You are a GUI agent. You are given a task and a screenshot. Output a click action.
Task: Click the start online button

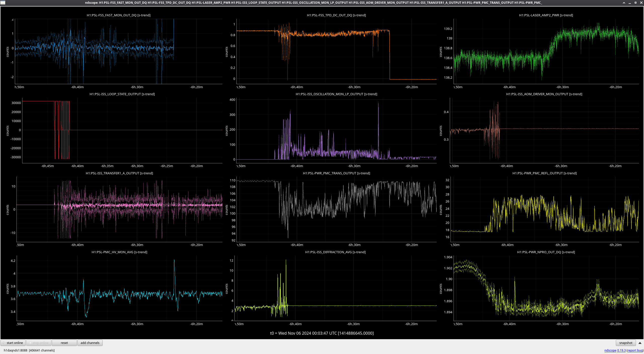click(x=13, y=343)
